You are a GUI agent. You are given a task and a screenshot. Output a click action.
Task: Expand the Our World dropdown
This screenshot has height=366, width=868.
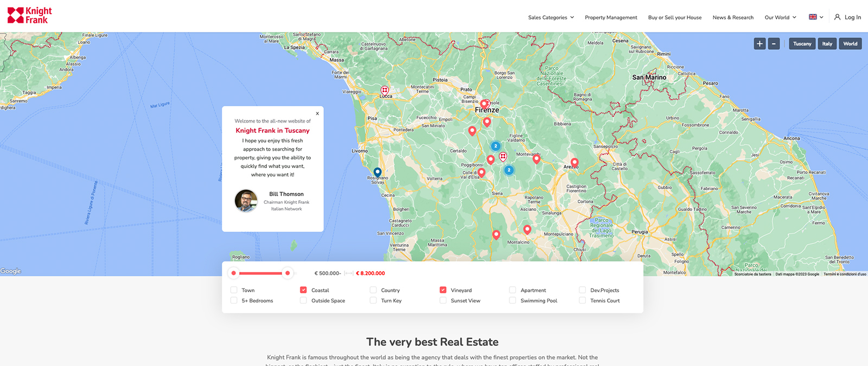coord(780,17)
